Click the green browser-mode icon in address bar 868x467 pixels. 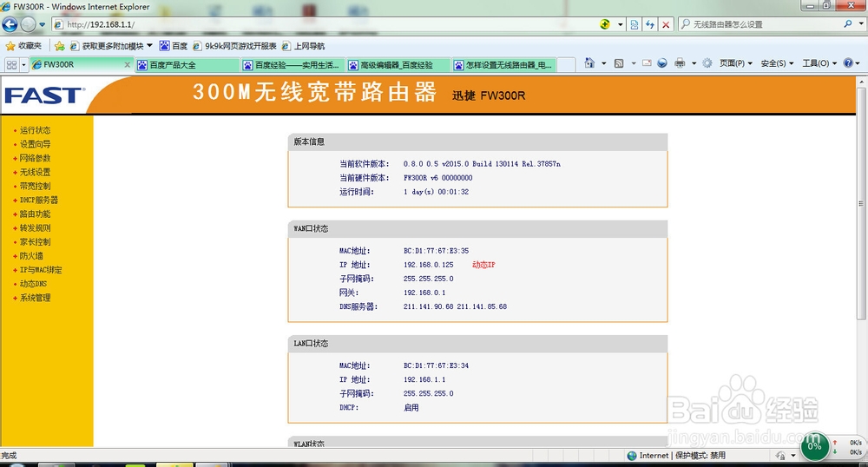[x=605, y=24]
